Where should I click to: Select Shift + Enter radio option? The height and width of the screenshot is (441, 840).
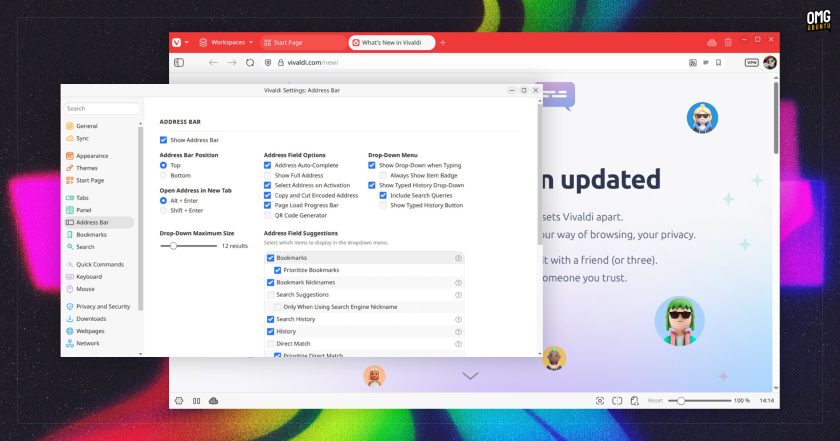coord(163,211)
